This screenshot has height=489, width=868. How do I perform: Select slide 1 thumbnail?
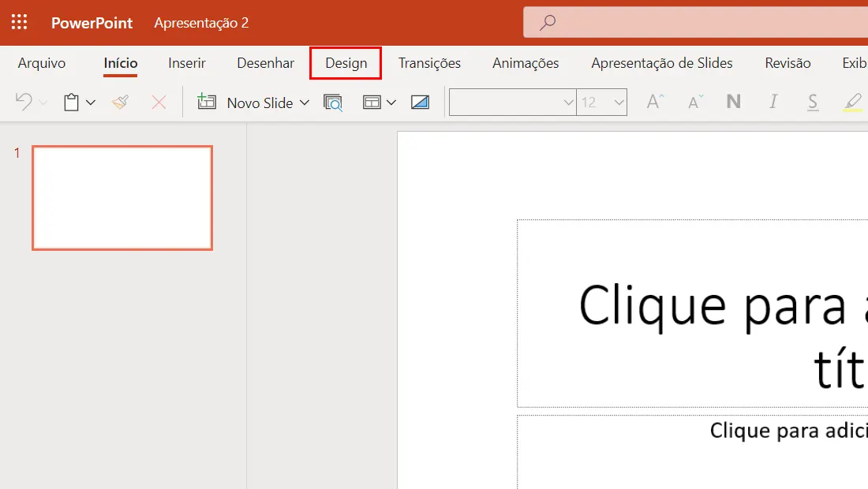[x=122, y=198]
